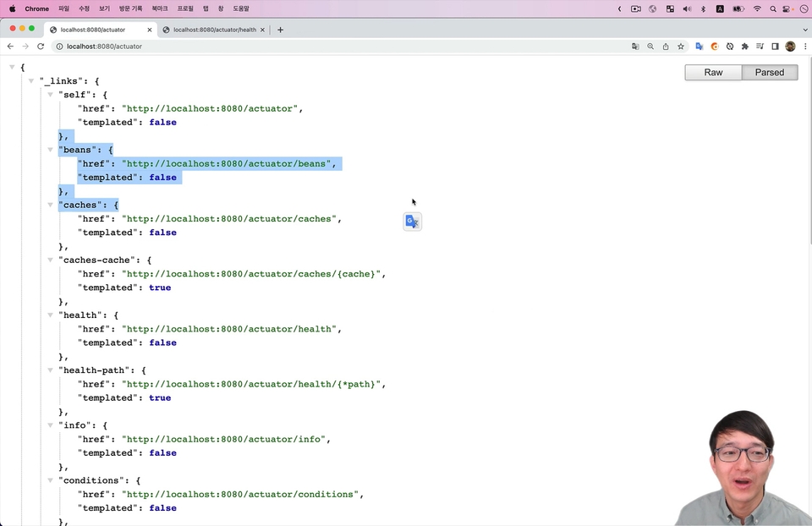Collapse the "self" node

coord(50,94)
